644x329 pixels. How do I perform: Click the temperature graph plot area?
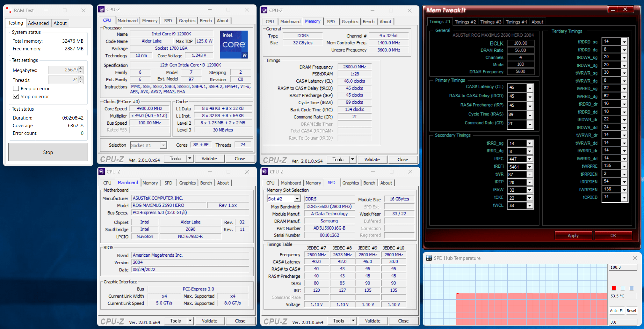pyautogui.click(x=515, y=295)
